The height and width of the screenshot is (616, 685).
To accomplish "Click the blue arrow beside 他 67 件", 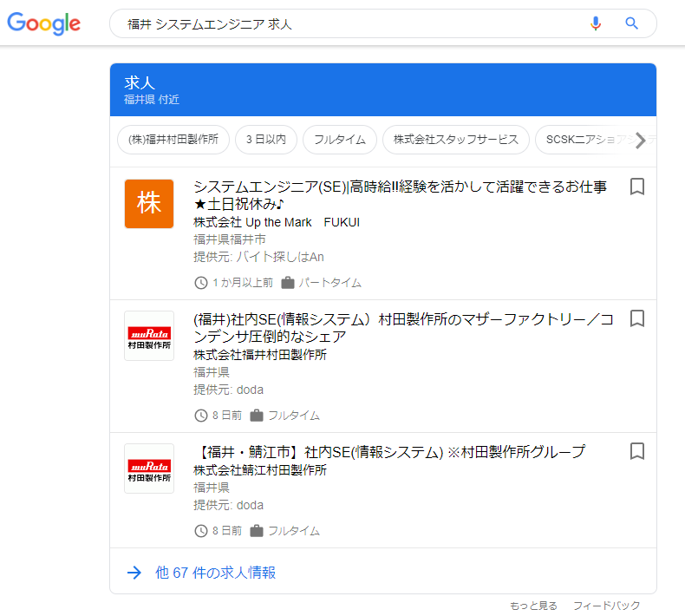I will [134, 573].
